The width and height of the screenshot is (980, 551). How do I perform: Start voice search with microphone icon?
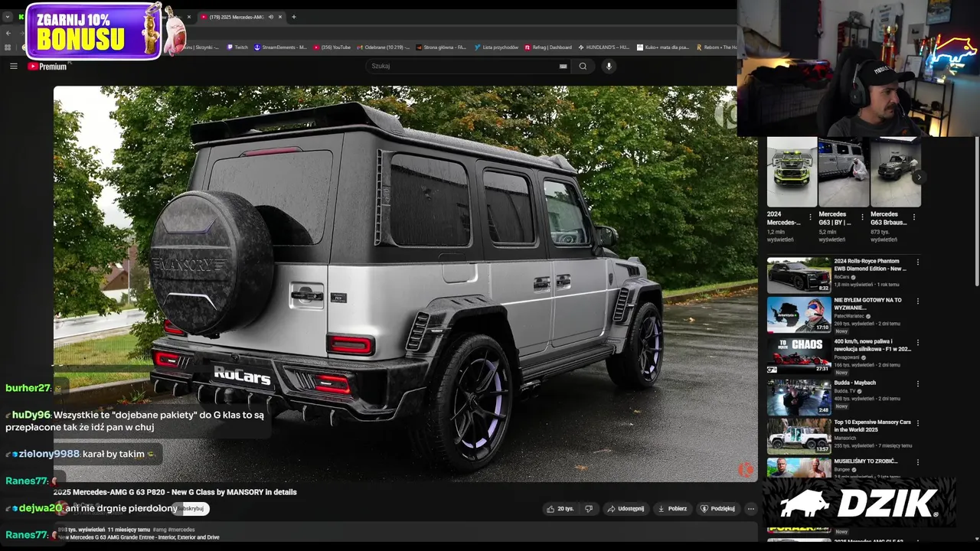pyautogui.click(x=609, y=66)
